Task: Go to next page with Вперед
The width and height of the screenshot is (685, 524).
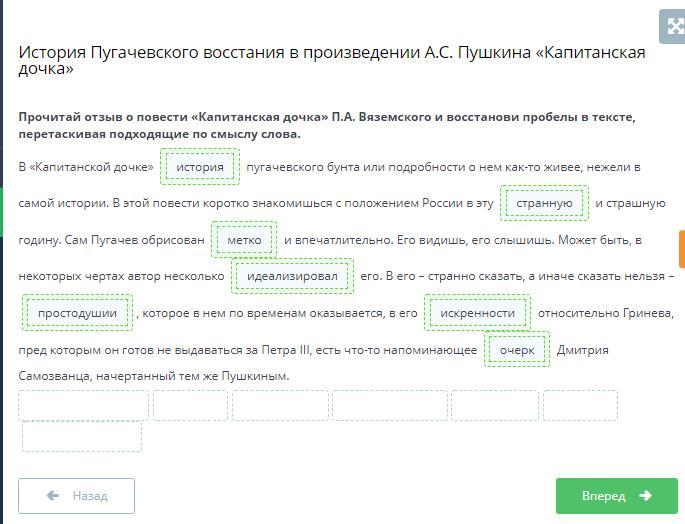Action: [616, 496]
